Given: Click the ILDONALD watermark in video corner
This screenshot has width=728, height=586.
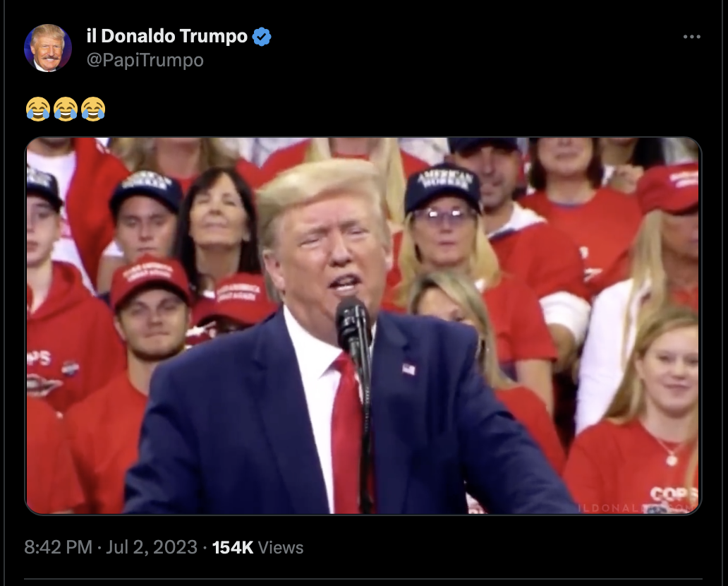Looking at the screenshot, I should point(636,508).
